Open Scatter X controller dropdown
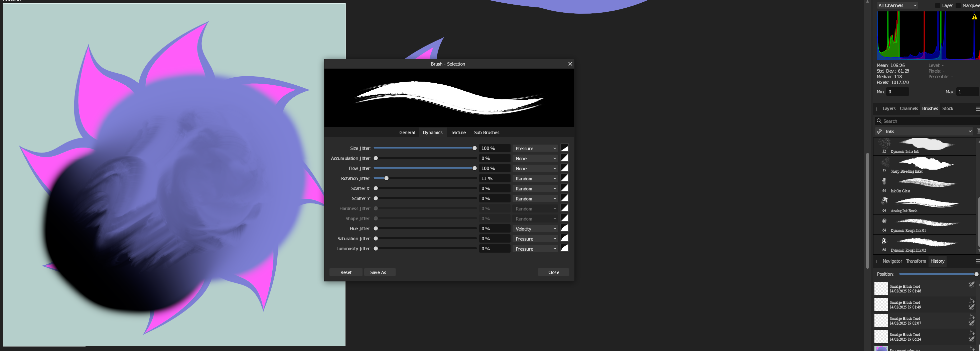Screen dimensions: 980x351 [x=535, y=188]
